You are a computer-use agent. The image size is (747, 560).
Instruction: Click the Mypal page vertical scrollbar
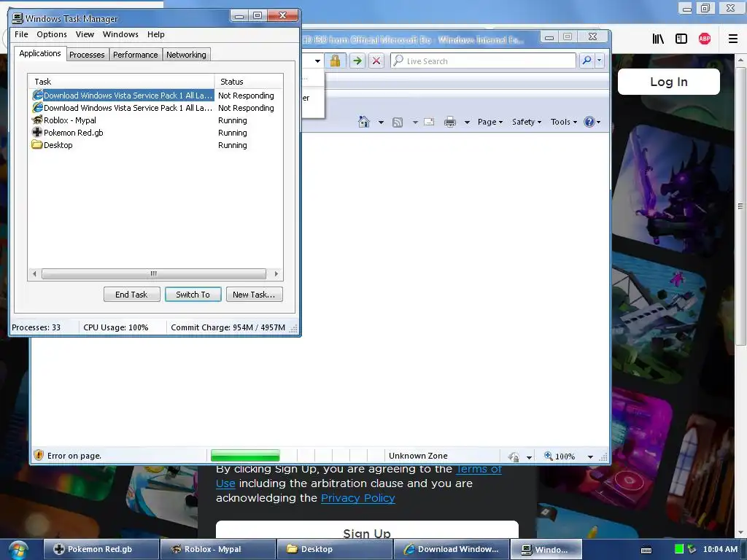point(740,206)
